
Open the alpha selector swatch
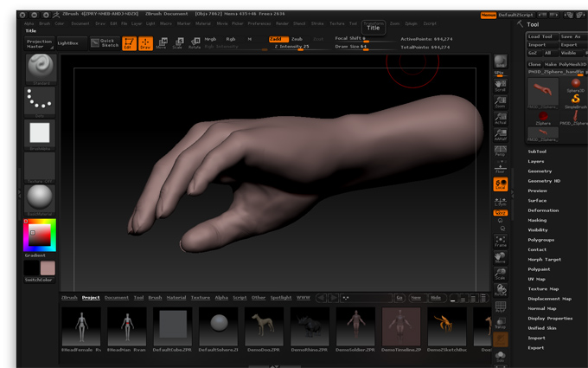coord(40,132)
